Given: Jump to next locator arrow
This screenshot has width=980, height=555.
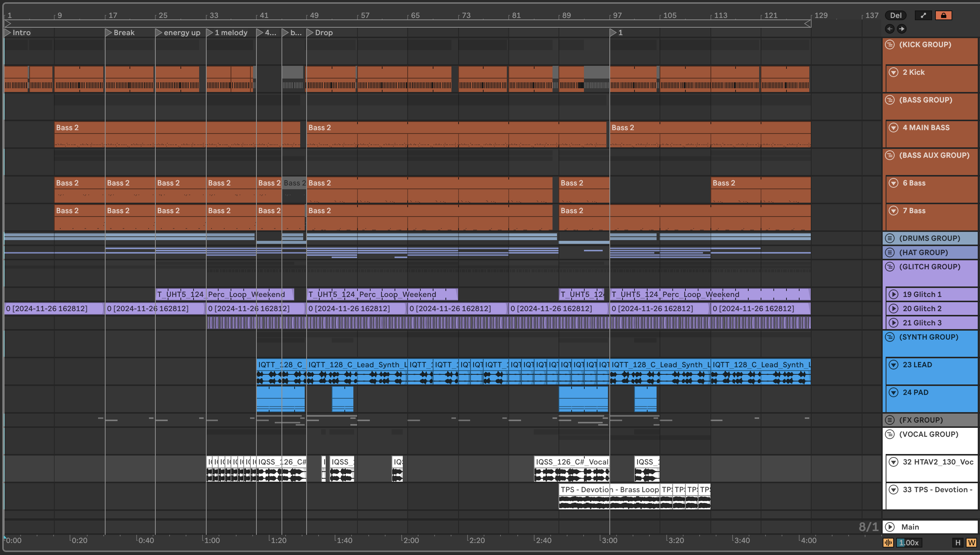Looking at the screenshot, I should point(901,28).
